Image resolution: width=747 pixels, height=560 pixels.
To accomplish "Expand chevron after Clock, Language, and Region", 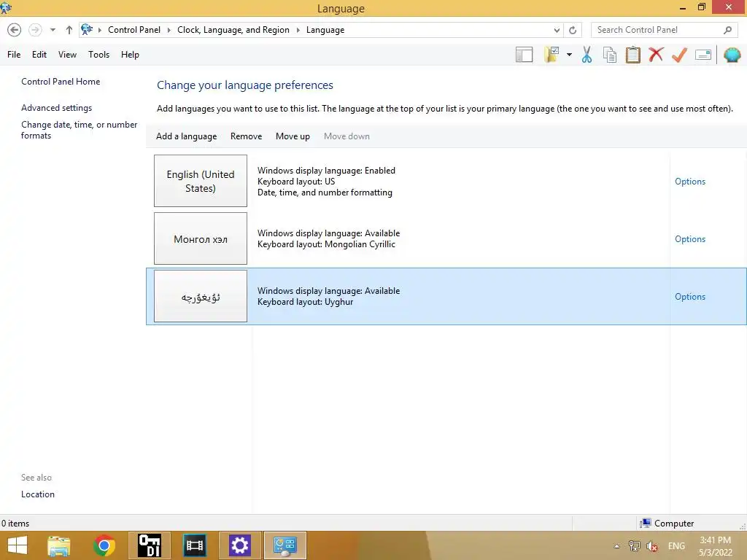I will click(x=298, y=30).
